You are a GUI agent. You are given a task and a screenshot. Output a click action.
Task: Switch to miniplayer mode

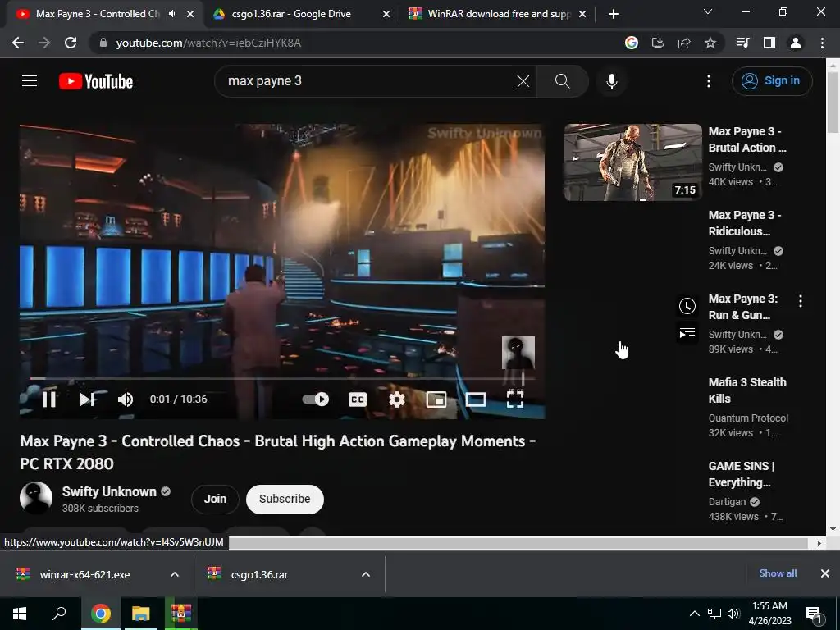436,399
